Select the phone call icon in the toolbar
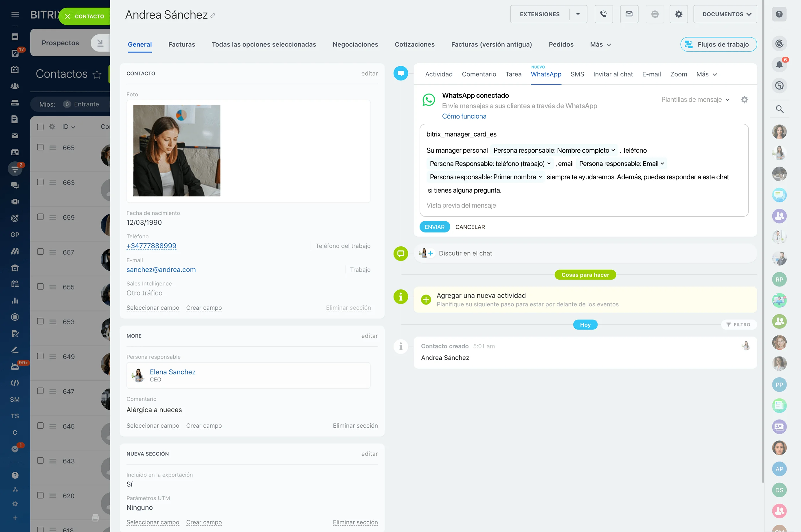The width and height of the screenshot is (801, 532). click(x=604, y=14)
